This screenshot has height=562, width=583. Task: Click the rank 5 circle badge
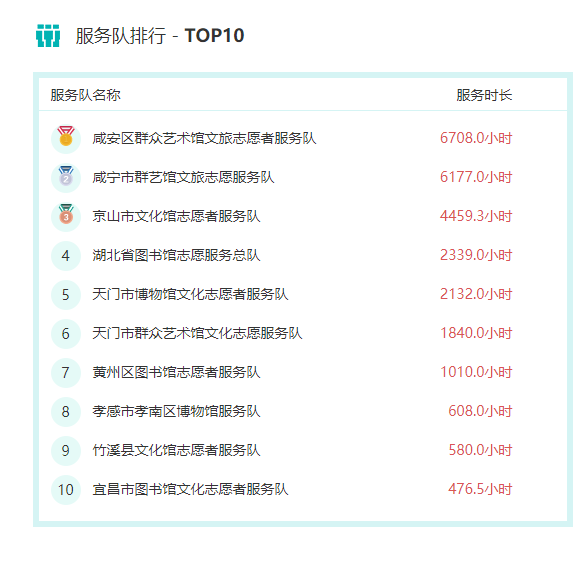[x=66, y=294]
